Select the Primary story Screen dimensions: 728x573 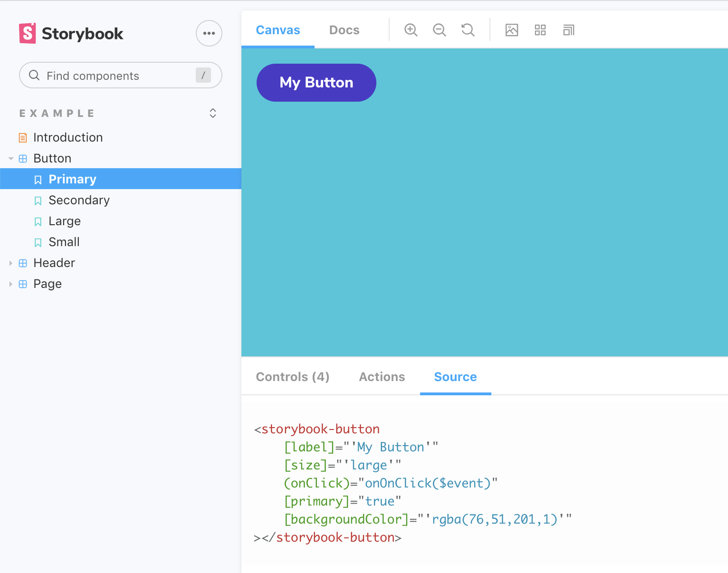click(121, 179)
